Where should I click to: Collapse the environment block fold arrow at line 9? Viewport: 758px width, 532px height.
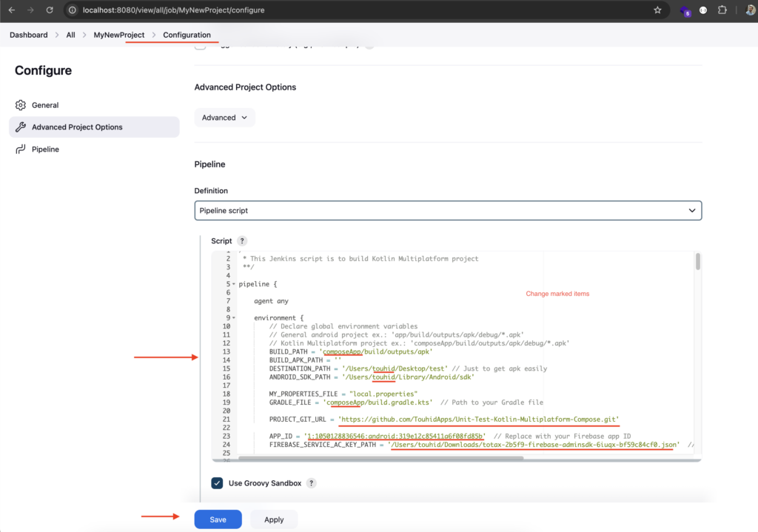click(x=234, y=318)
